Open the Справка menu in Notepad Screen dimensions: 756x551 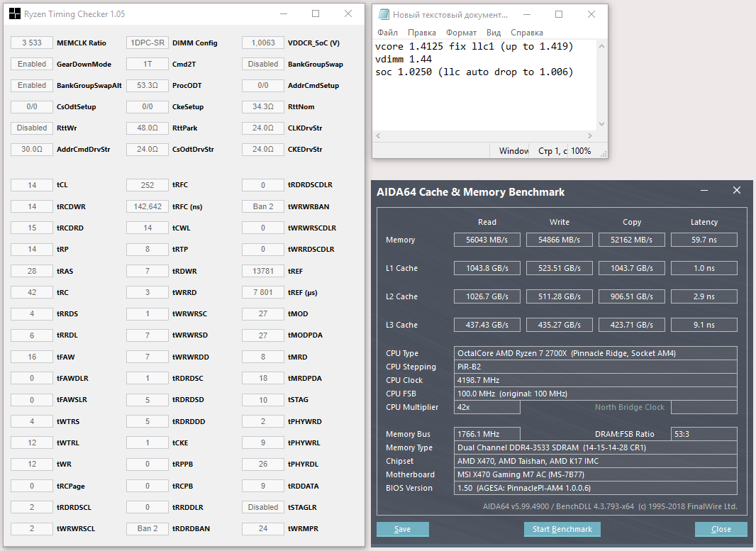[x=527, y=33]
